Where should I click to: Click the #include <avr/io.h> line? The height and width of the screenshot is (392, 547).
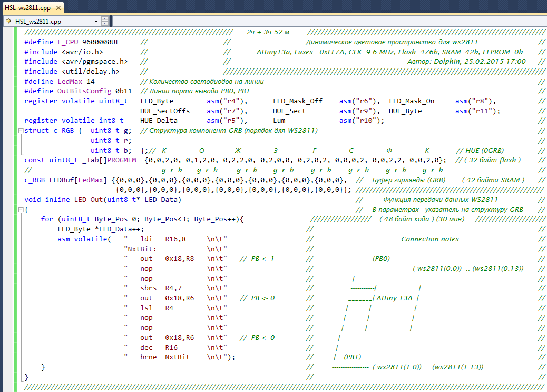(x=63, y=52)
